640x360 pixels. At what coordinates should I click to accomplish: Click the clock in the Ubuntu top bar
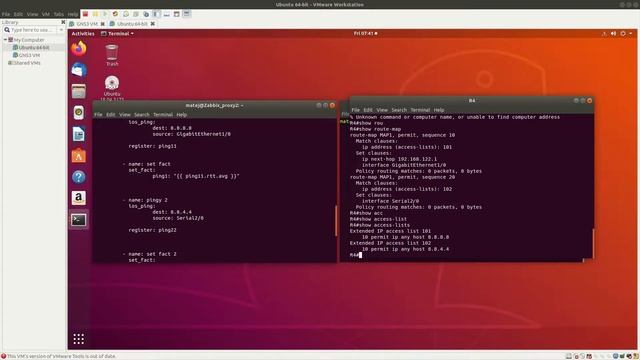click(365, 33)
